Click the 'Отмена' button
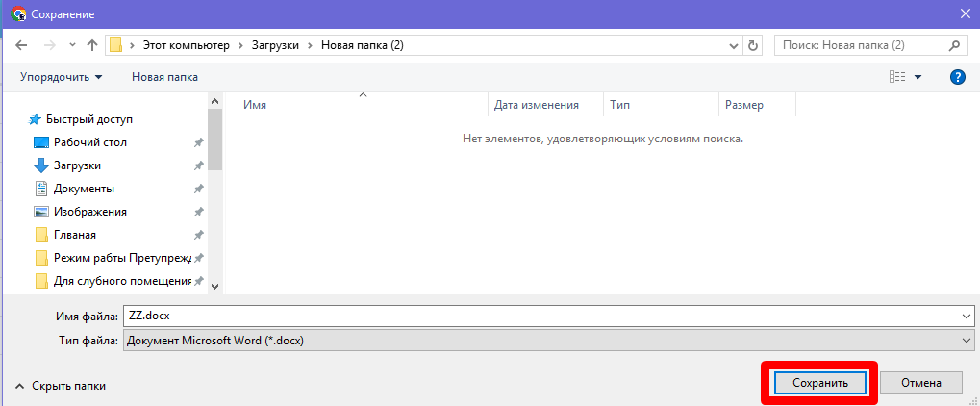The height and width of the screenshot is (406, 980). click(921, 383)
